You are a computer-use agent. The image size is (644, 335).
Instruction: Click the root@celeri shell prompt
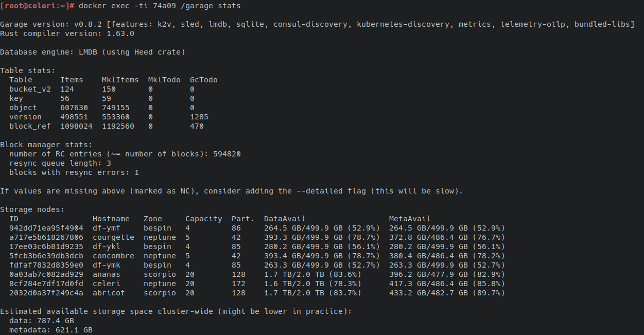point(39,6)
